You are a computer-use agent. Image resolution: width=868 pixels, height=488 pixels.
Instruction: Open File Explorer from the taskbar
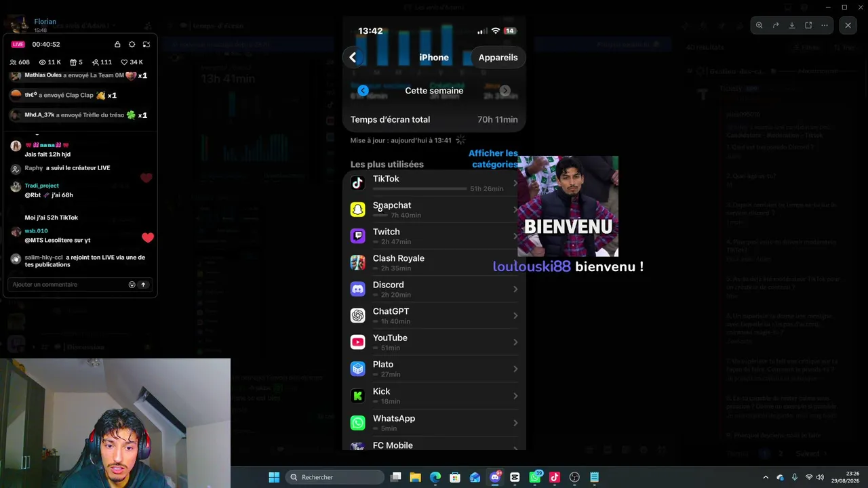[416, 477]
